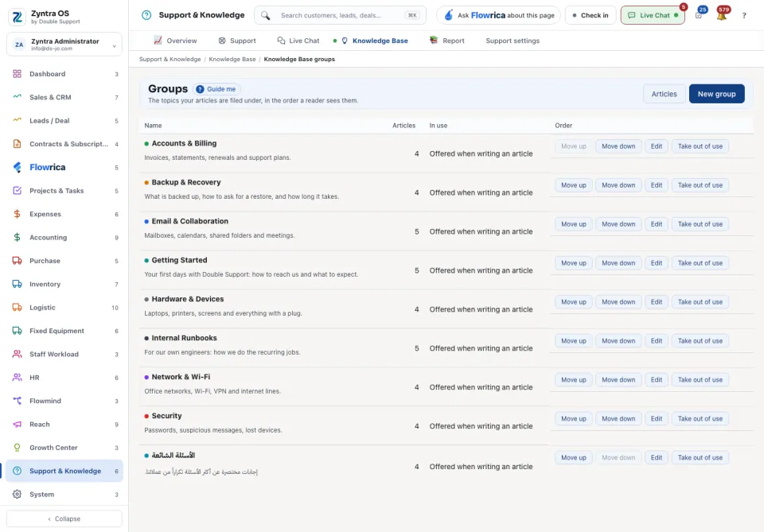
Task: Open the notifications bell icon
Action: click(722, 16)
